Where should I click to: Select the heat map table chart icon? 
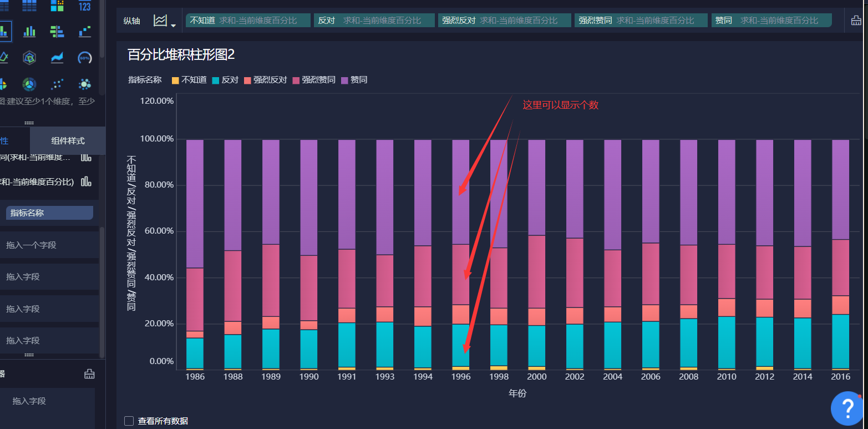tap(57, 6)
